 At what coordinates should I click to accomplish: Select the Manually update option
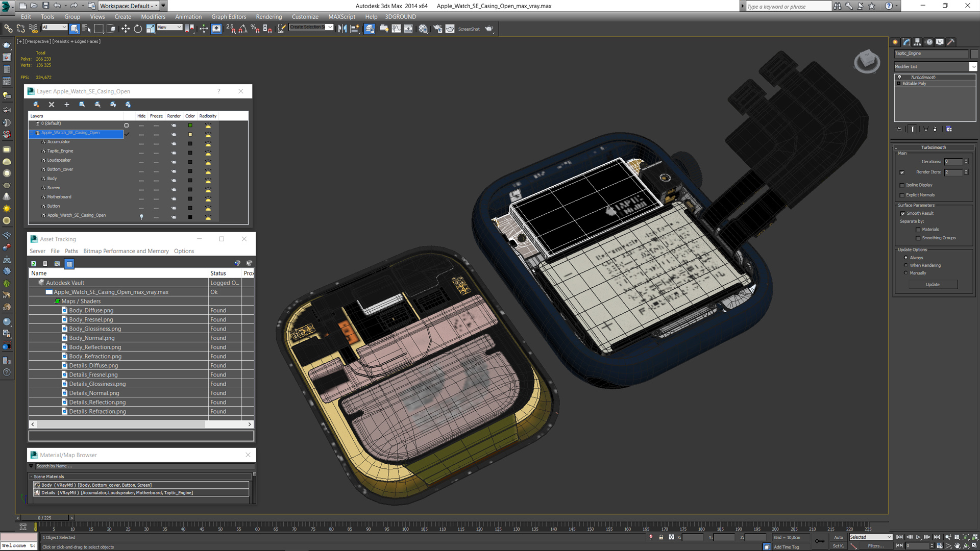[906, 273]
